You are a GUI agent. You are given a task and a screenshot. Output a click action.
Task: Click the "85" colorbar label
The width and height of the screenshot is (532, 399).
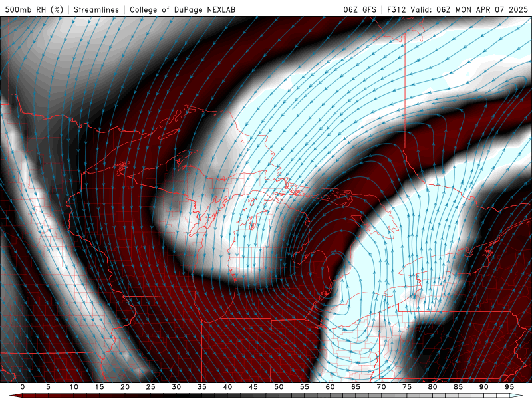(x=458, y=387)
